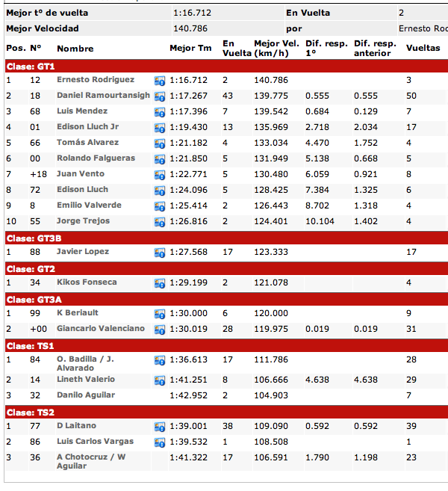Click info icon beside Juan Vento

click(159, 175)
